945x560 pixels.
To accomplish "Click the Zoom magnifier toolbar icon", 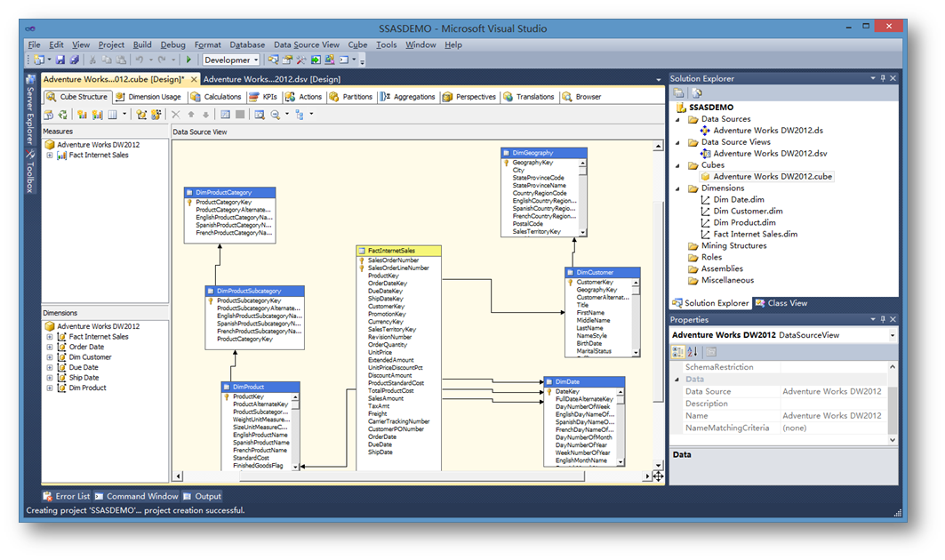I will pyautogui.click(x=276, y=115).
